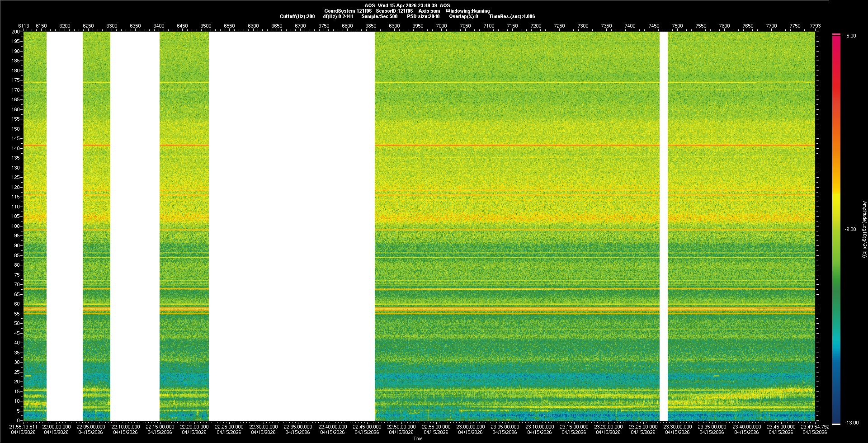The height and width of the screenshot is (443, 868).
Task: Click the Windowing:Hanning header text
Action: point(467,11)
